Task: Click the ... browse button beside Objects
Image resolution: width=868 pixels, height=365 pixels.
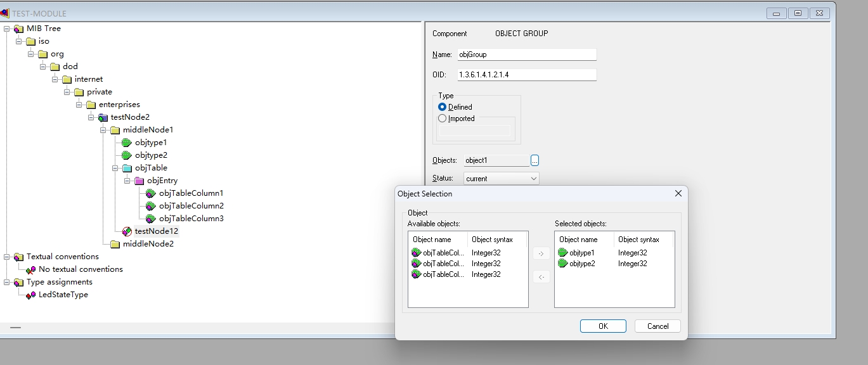Action: tap(534, 160)
